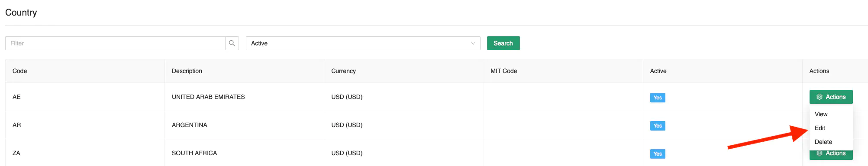The image size is (868, 166).
Task: Click USD (USD) currency for Argentina
Action: (347, 125)
